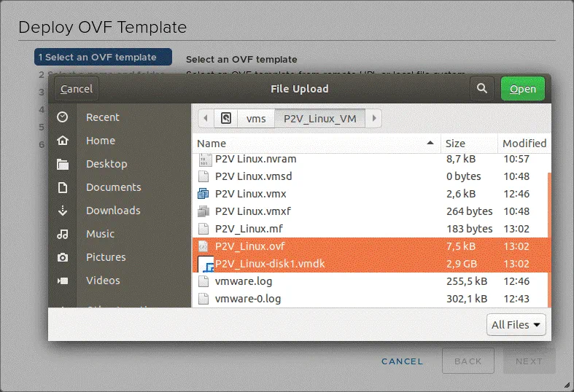Click the Recent clock icon in sidebar

[x=63, y=117]
